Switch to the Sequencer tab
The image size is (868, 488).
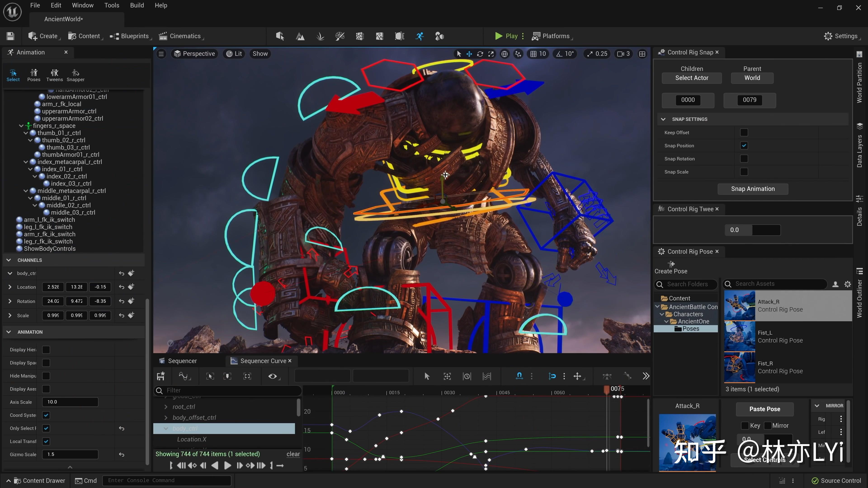(182, 361)
